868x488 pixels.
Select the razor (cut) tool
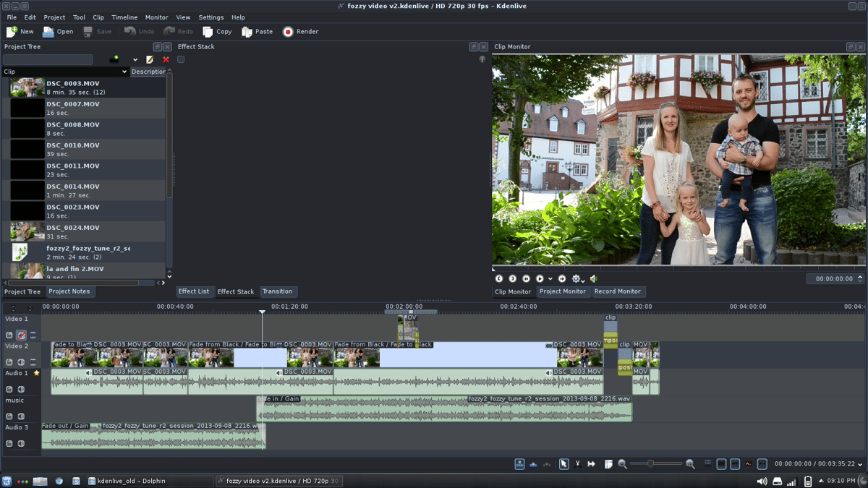pyautogui.click(x=577, y=464)
